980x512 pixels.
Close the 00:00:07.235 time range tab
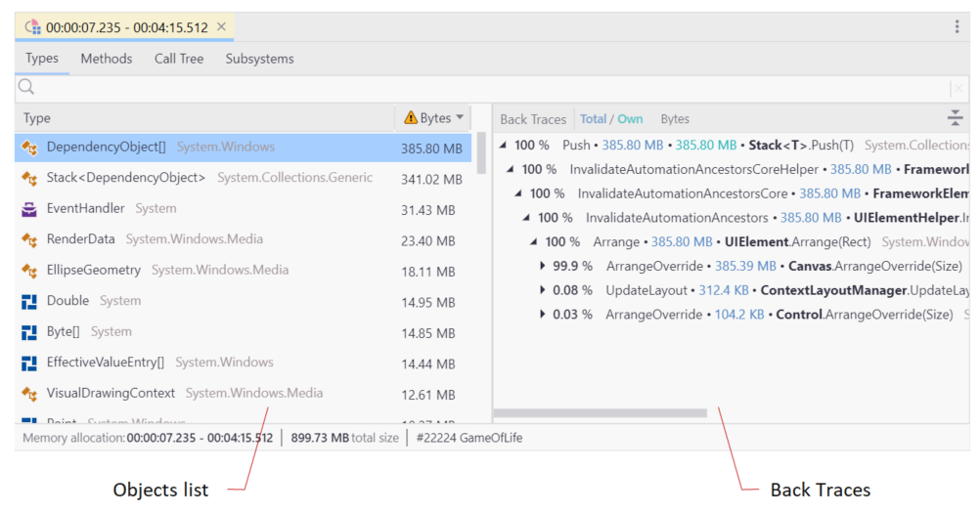[221, 26]
